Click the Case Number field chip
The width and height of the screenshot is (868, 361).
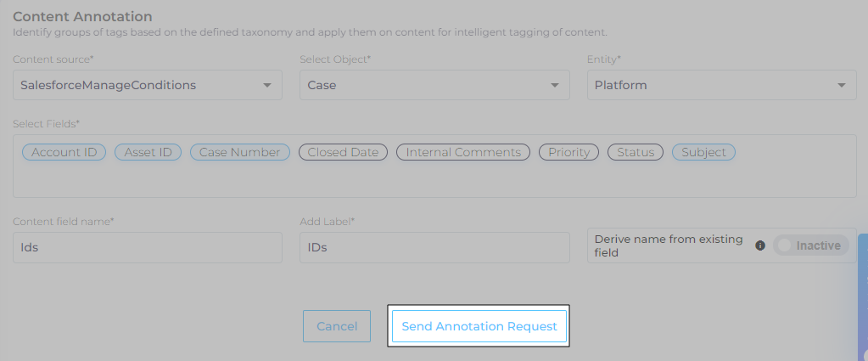pos(239,152)
